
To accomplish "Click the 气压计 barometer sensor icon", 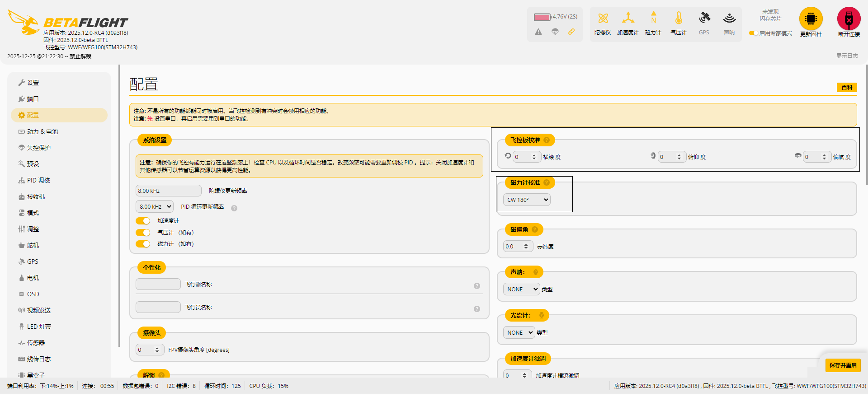I will (679, 19).
